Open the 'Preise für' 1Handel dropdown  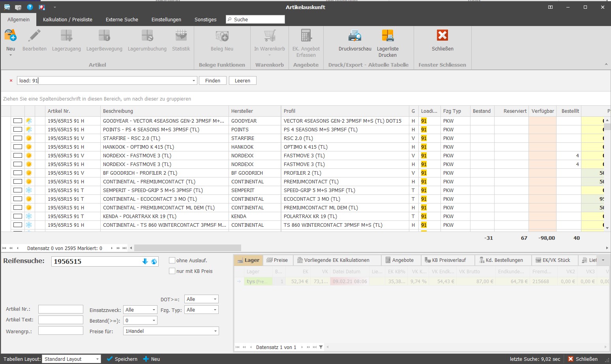coord(215,331)
